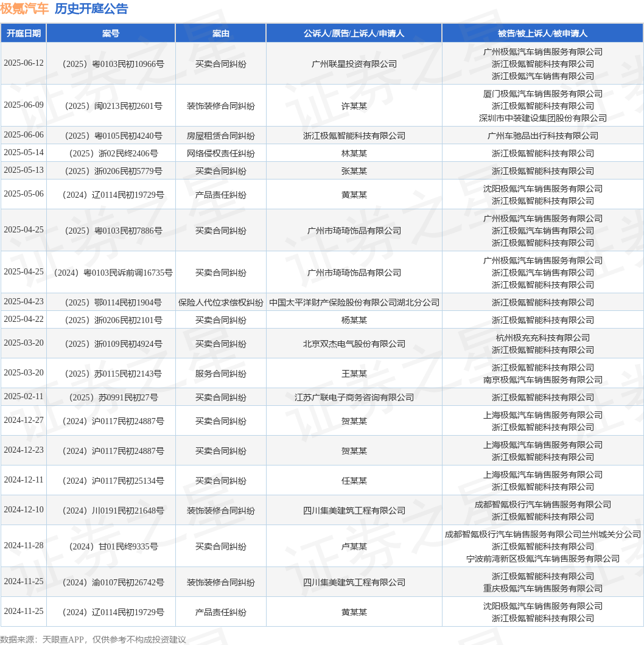Viewport: 644px width, 645px height.
Task: Click plaintiff 王某某
Action: click(x=354, y=374)
